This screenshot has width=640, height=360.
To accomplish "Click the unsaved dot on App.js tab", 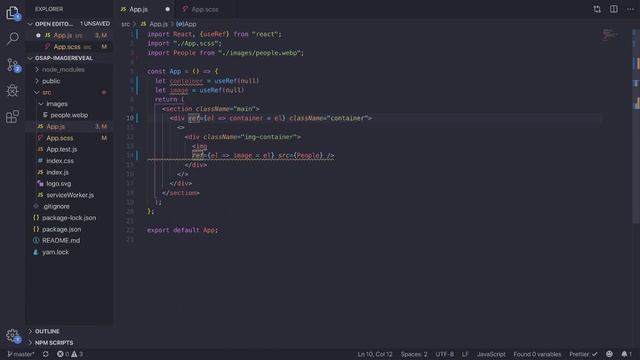I will pos(167,9).
